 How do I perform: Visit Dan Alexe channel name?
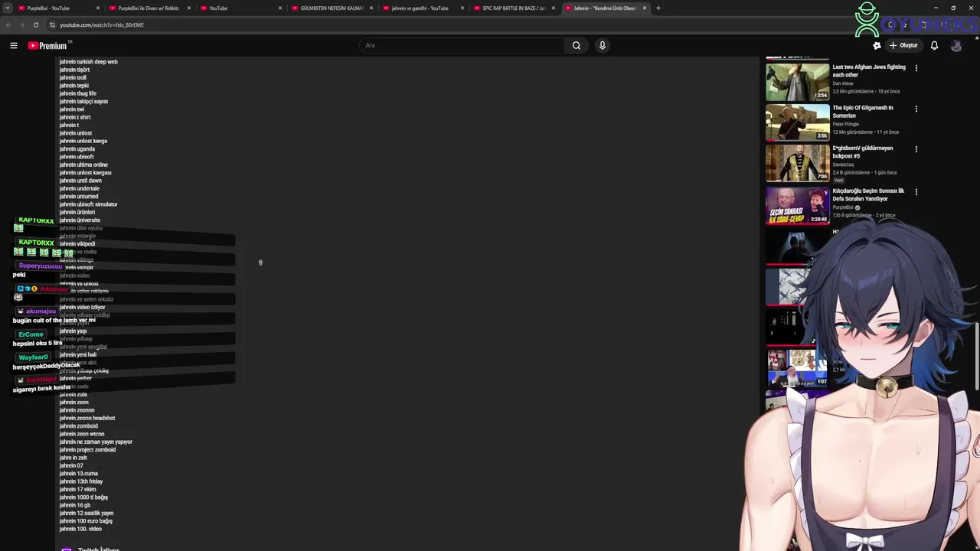[843, 83]
